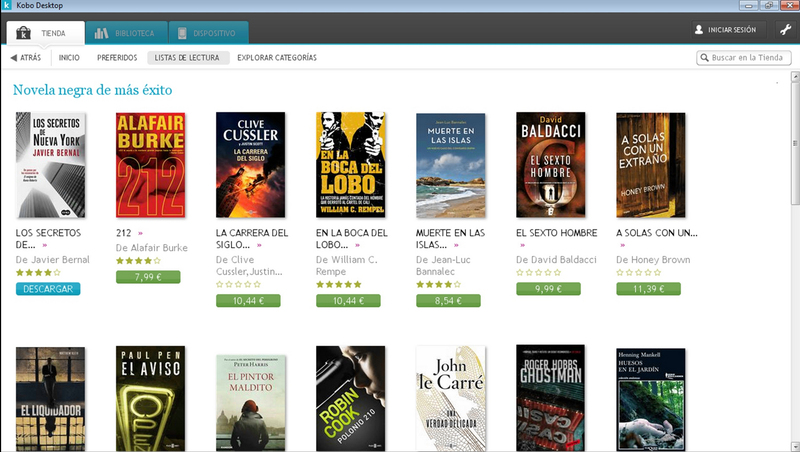This screenshot has height=452, width=800.
Task: Open the Inicio menu item
Action: [x=69, y=58]
